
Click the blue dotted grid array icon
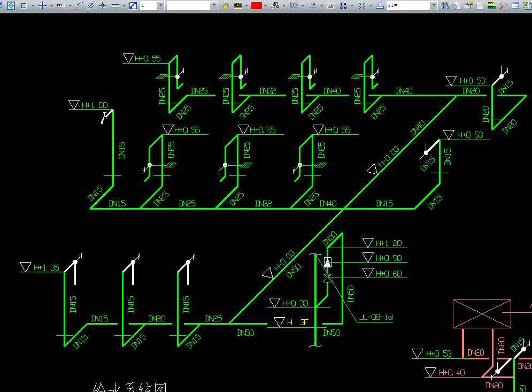[343, 5]
